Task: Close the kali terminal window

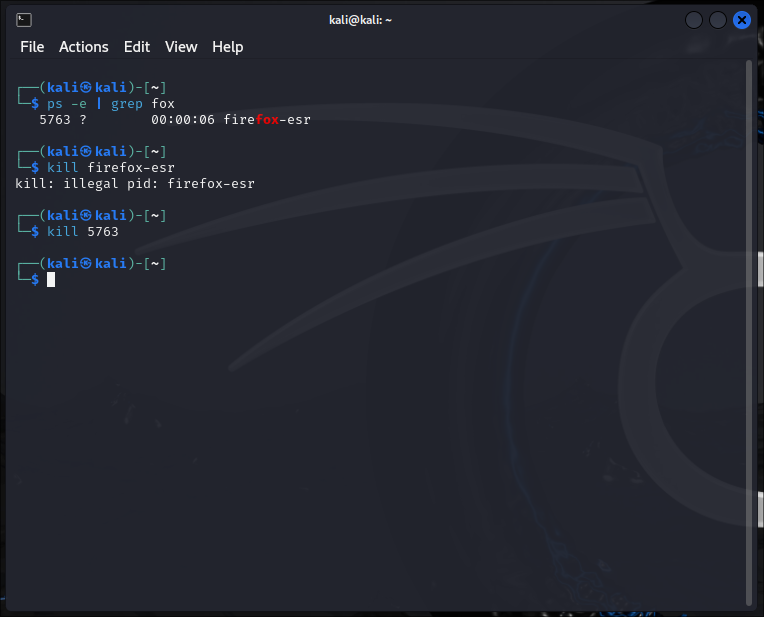Action: point(742,20)
